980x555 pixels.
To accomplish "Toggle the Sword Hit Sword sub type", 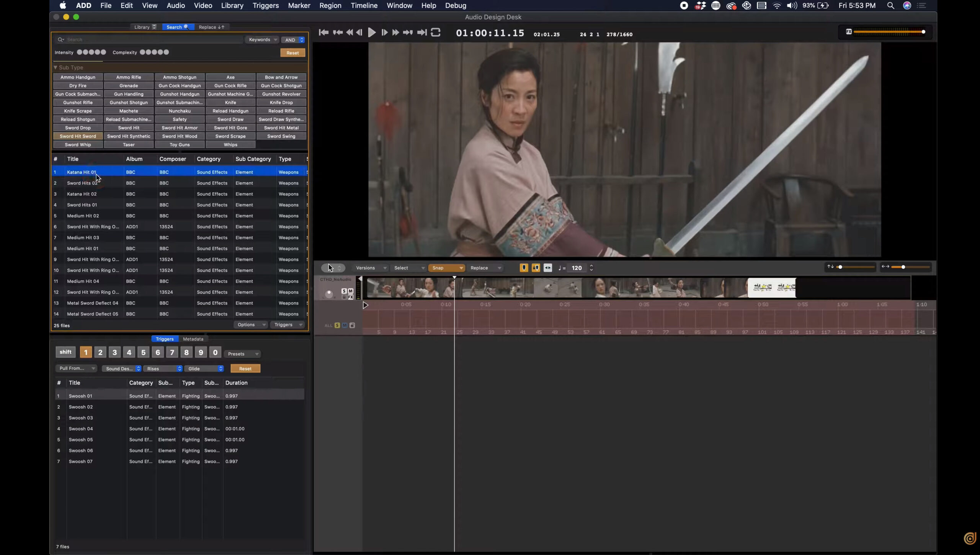I will [x=78, y=136].
